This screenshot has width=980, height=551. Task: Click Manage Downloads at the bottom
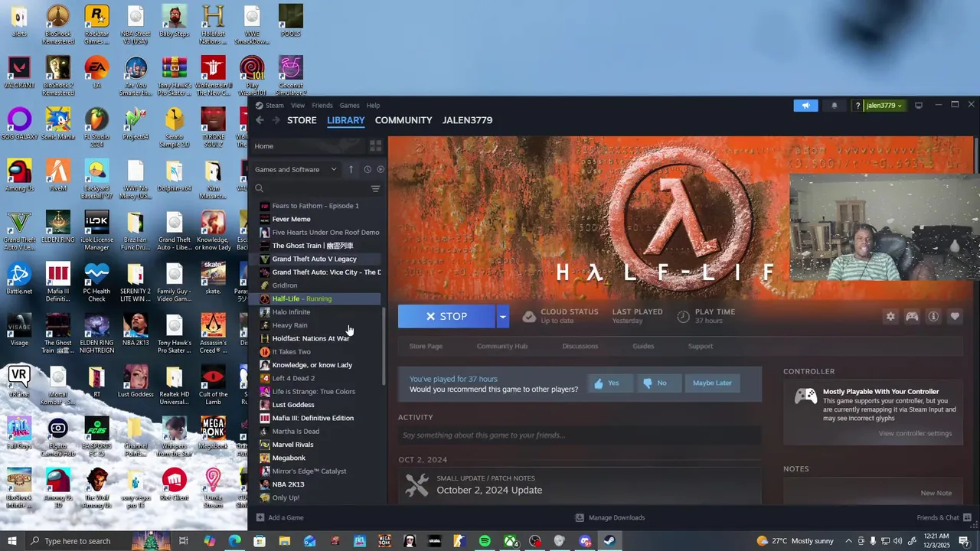(x=610, y=517)
